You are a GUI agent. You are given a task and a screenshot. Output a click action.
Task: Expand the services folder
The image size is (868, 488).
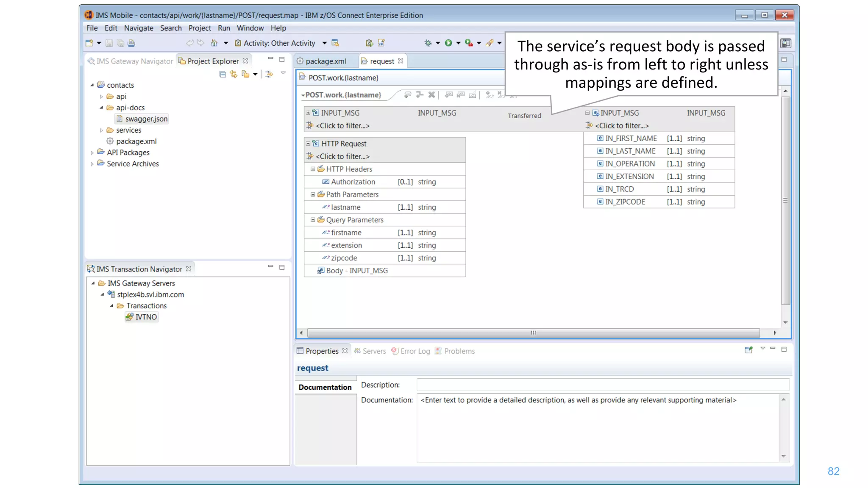click(x=101, y=130)
